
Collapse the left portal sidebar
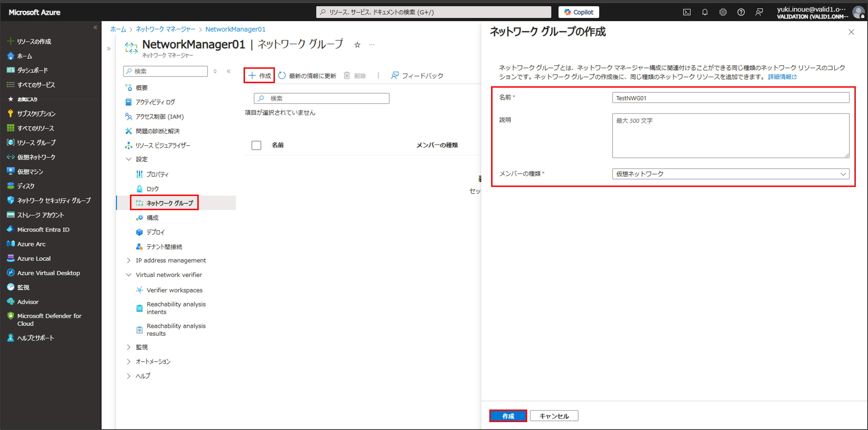tap(95, 28)
